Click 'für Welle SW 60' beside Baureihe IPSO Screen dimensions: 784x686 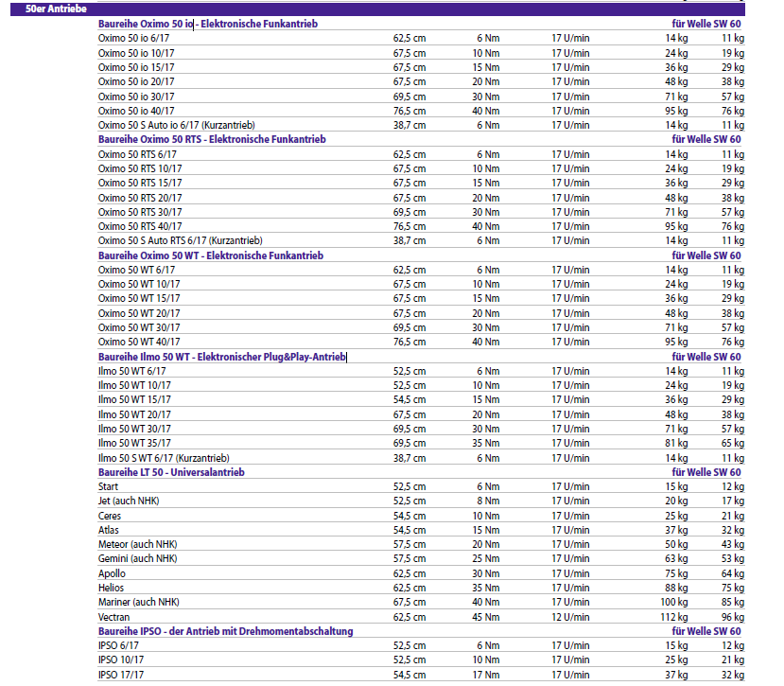706,631
